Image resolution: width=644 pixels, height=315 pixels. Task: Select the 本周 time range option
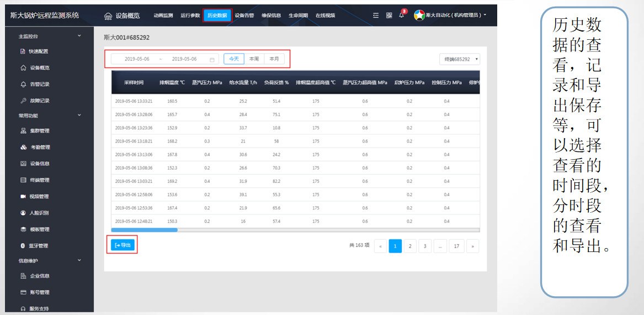pos(254,59)
